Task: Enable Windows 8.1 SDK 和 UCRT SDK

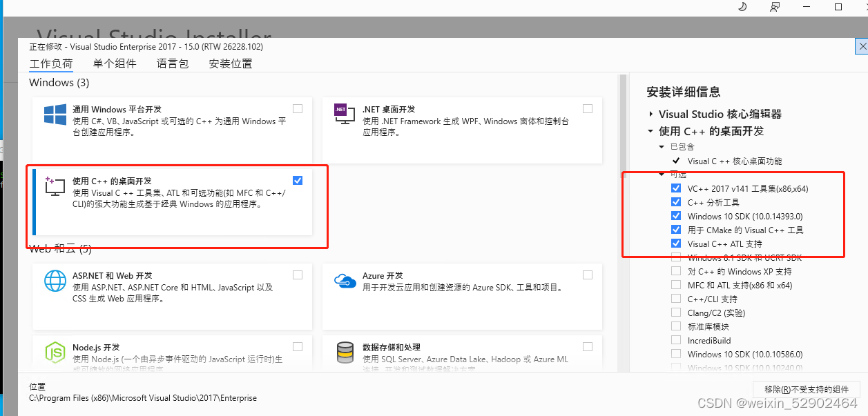Action: [x=676, y=257]
